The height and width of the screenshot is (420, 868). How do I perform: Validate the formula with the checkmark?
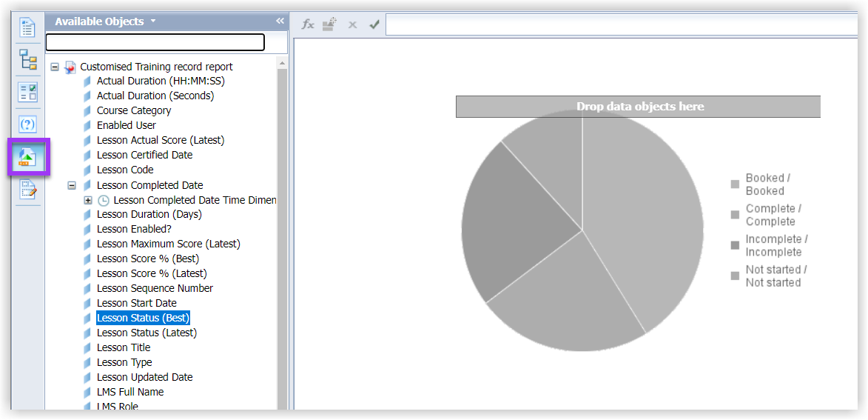coord(374,24)
